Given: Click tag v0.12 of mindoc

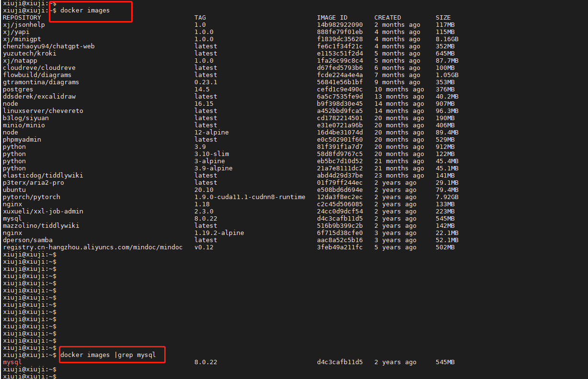Looking at the screenshot, I should click(204, 247).
